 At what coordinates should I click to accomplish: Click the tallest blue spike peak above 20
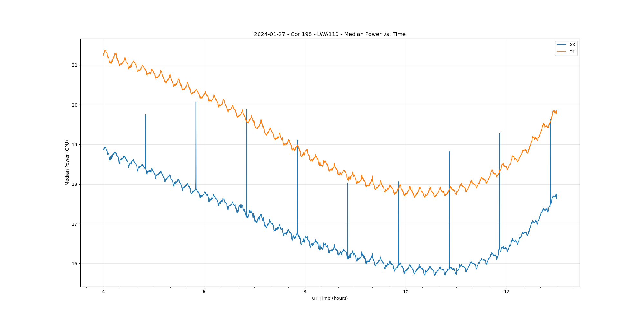(196, 102)
